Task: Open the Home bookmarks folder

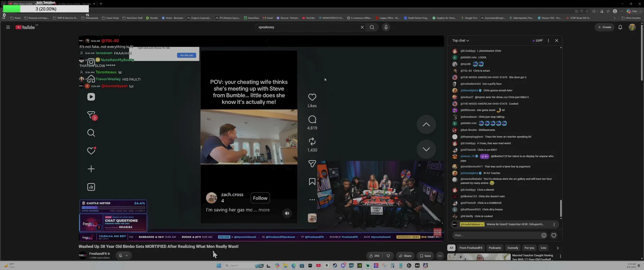Action: [x=15, y=18]
